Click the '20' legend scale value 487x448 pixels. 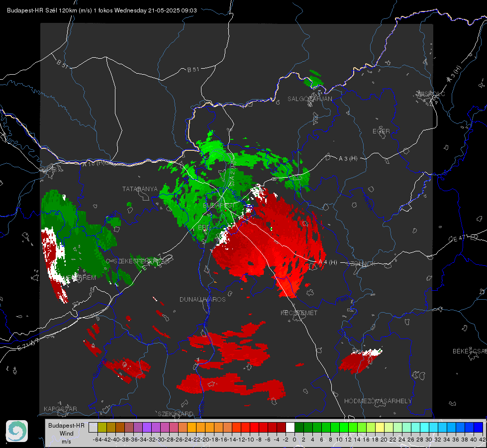pos(384,440)
